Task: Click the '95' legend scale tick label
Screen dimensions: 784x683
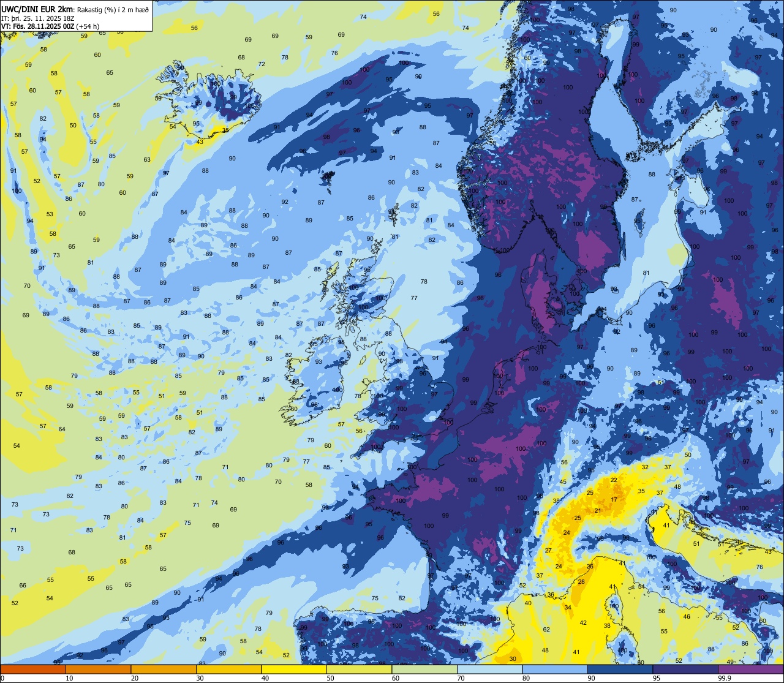Action: (657, 678)
